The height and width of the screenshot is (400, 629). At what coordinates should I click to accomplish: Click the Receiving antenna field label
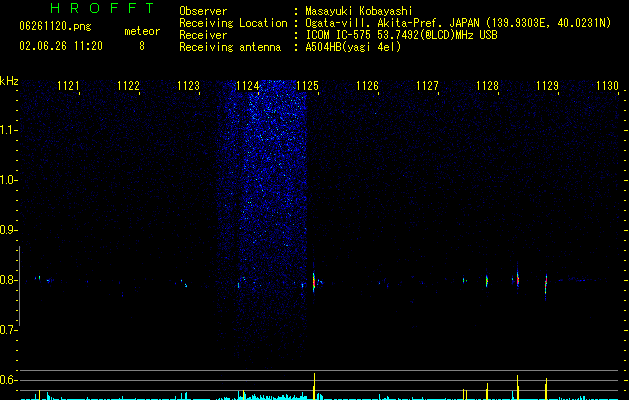click(230, 47)
